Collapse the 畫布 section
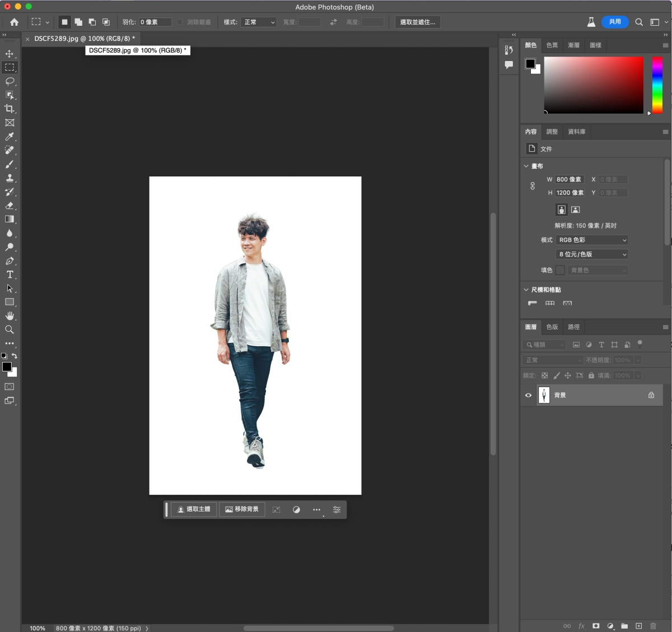Screen dimensions: 672x632 pos(526,166)
